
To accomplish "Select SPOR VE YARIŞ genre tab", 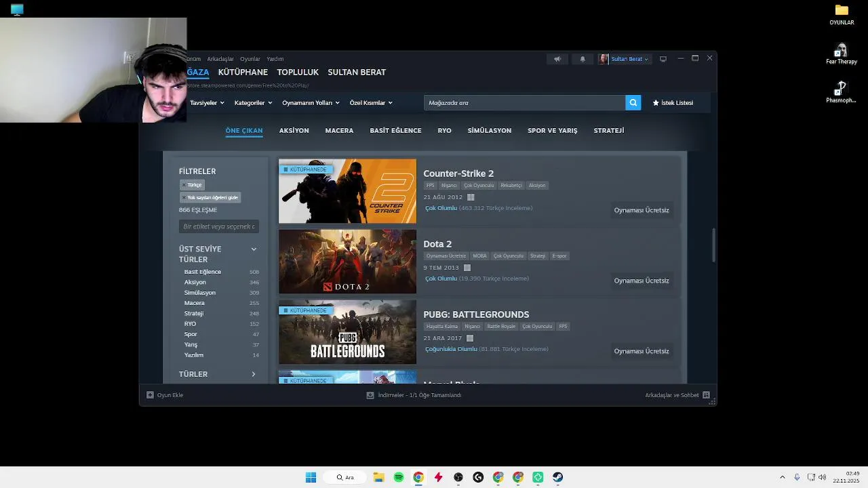I will point(553,131).
